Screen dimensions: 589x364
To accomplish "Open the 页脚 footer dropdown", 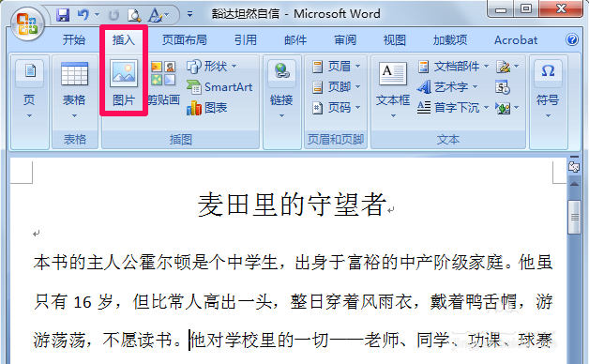I will click(337, 87).
